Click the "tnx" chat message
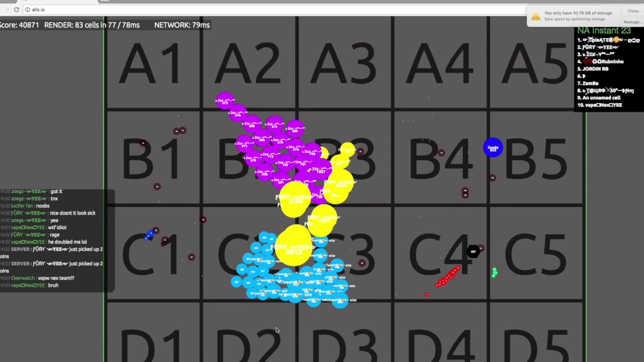The height and width of the screenshot is (362, 644). (54, 199)
